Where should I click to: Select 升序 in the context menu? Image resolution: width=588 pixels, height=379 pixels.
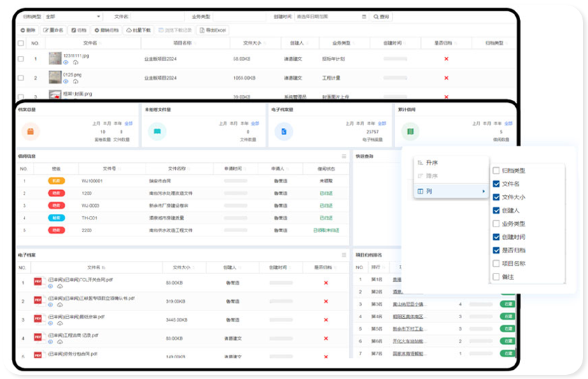tap(432, 162)
